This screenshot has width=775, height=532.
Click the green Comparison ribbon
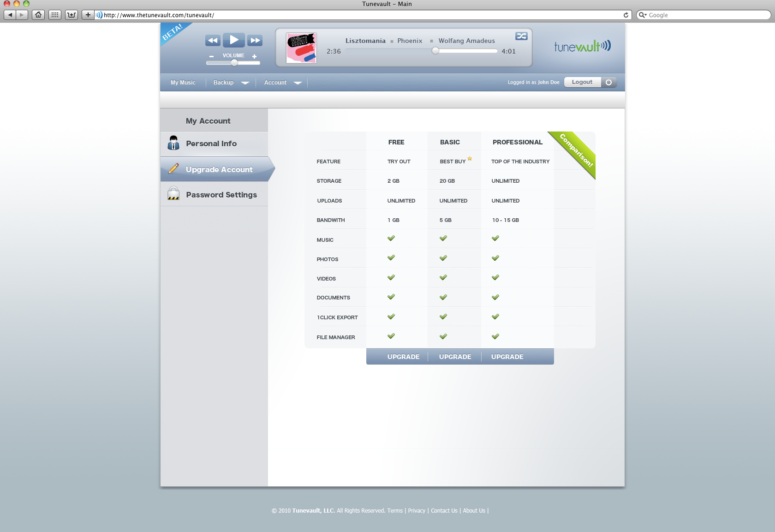click(576, 151)
